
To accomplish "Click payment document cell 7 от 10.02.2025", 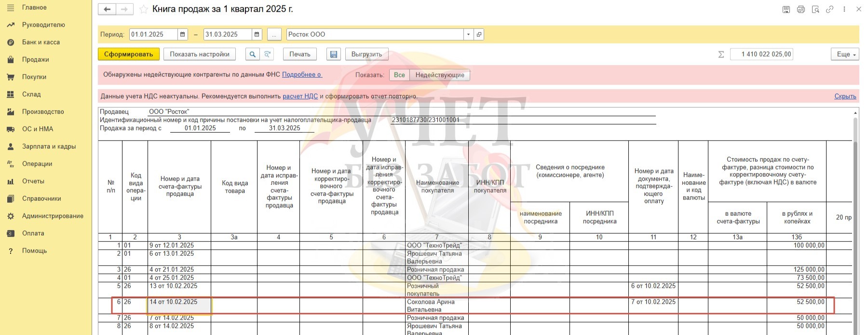I will click(653, 306).
